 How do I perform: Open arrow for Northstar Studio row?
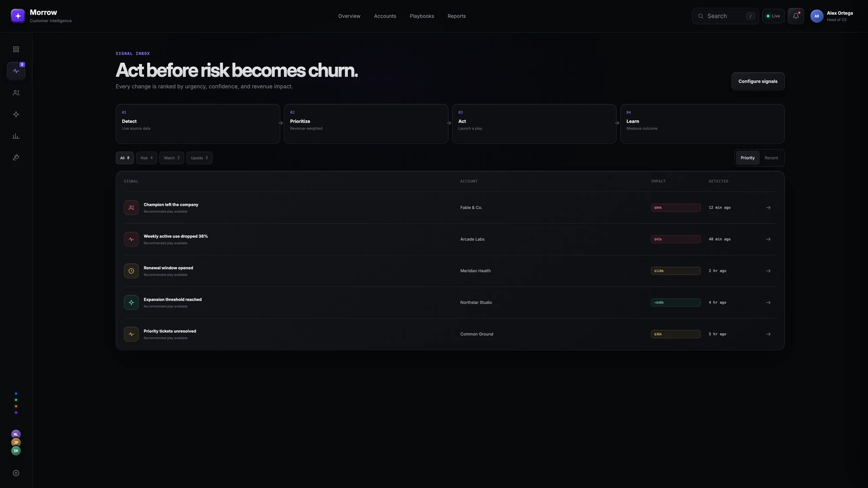point(768,303)
